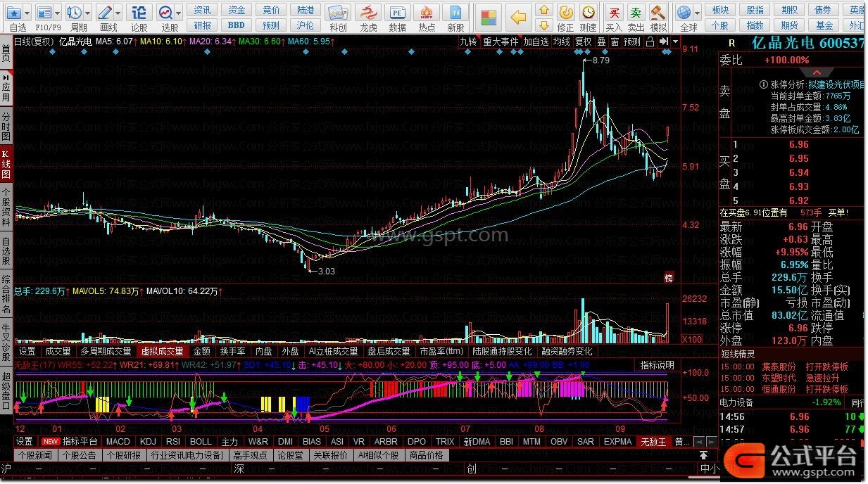Toggle the 九转 indicator on chart
The image size is (868, 484).
tap(468, 42)
